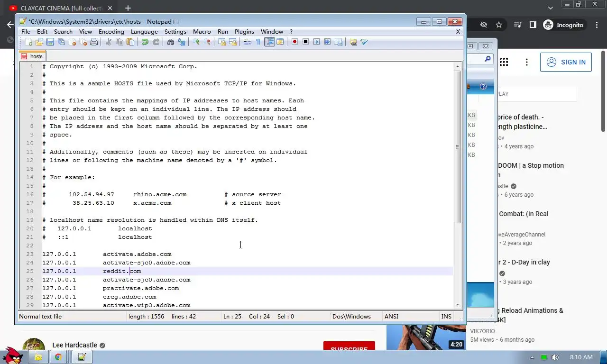Open Chrome from the Windows taskbar
Image resolution: width=607 pixels, height=364 pixels.
pos(58,357)
